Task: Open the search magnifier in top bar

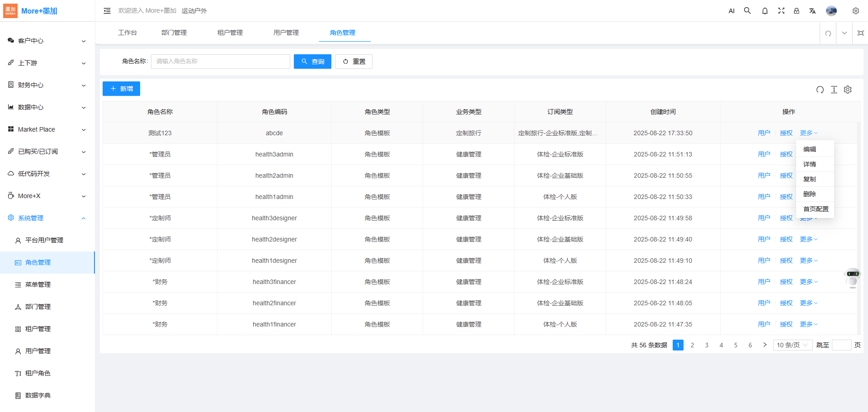Action: tap(747, 11)
